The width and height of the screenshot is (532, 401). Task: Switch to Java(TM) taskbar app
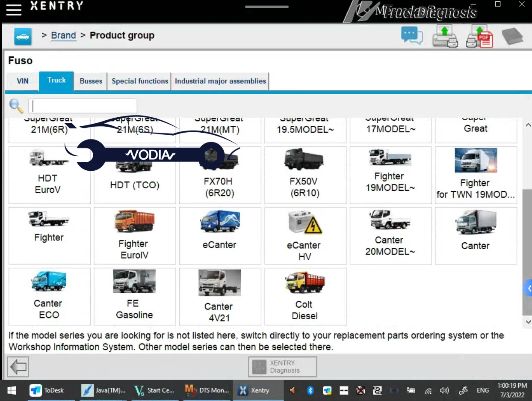pos(103,390)
